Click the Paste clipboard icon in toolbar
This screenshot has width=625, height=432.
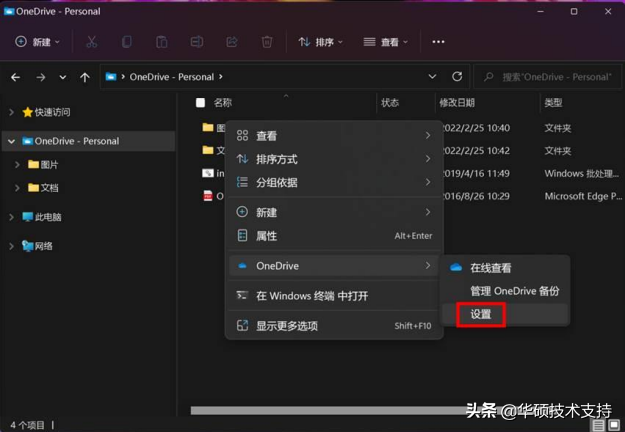(x=161, y=41)
